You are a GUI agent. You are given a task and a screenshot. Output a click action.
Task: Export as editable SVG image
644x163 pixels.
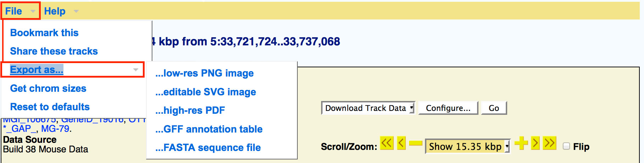click(206, 92)
